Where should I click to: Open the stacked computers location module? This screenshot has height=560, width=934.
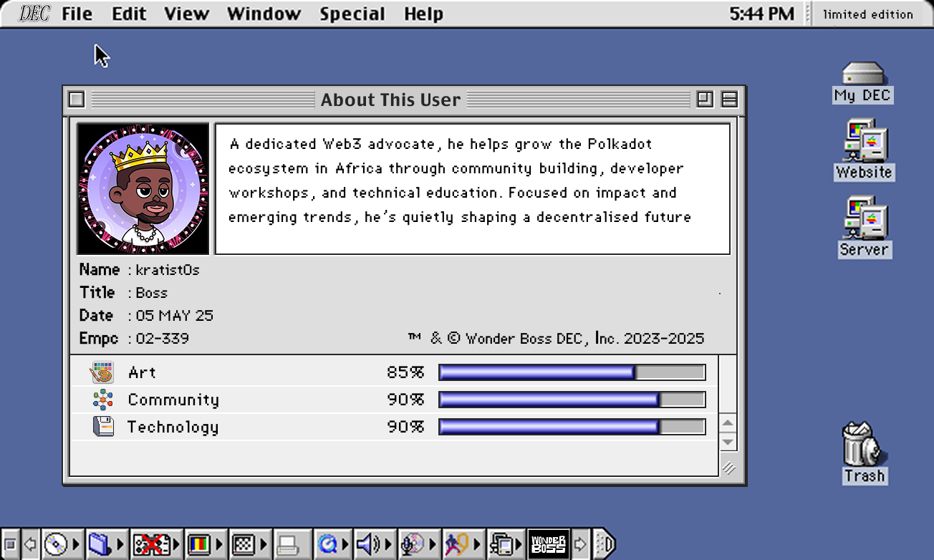tap(505, 545)
